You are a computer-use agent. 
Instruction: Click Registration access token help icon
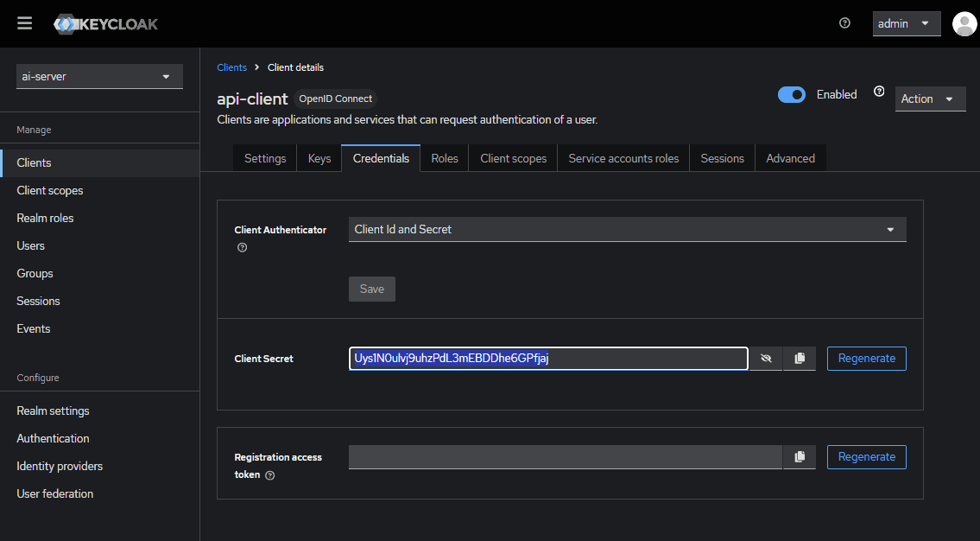coord(270,475)
